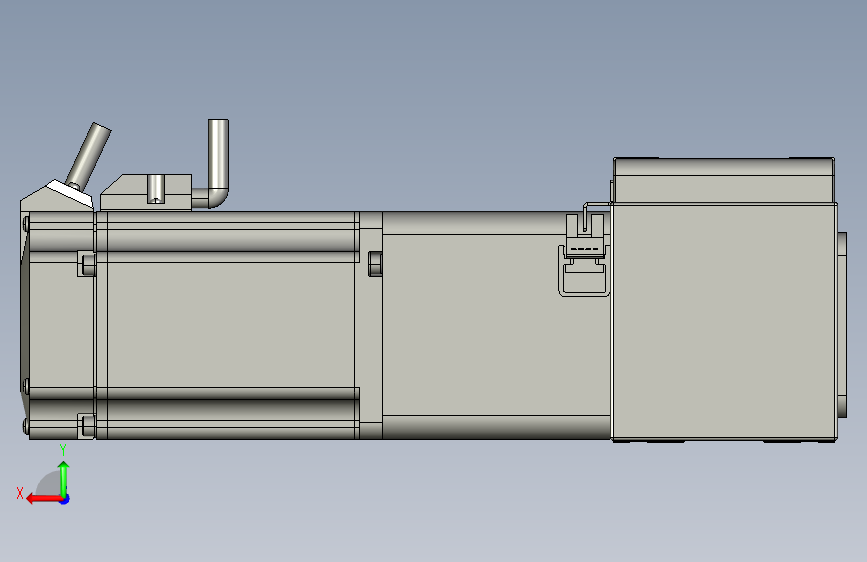Click the green Y axis arrow of the triad

point(64,479)
